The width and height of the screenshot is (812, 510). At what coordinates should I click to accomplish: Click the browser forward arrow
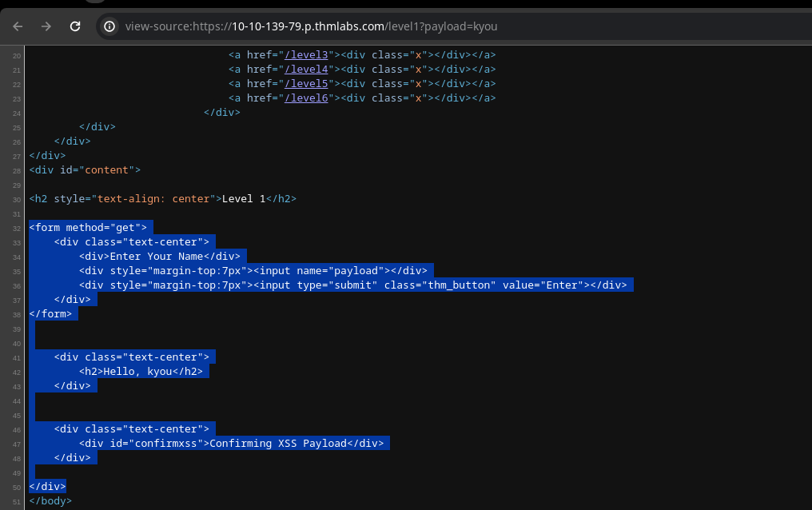46,26
